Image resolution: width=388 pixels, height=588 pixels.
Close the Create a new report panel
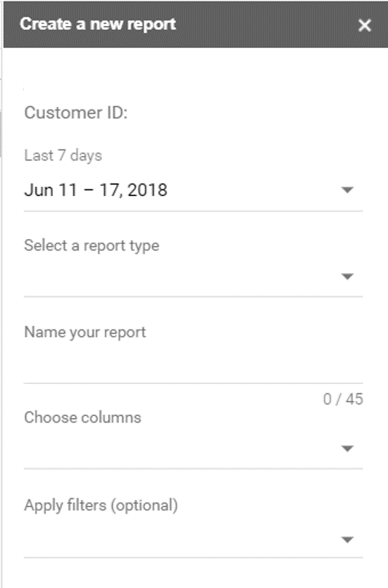tap(365, 26)
